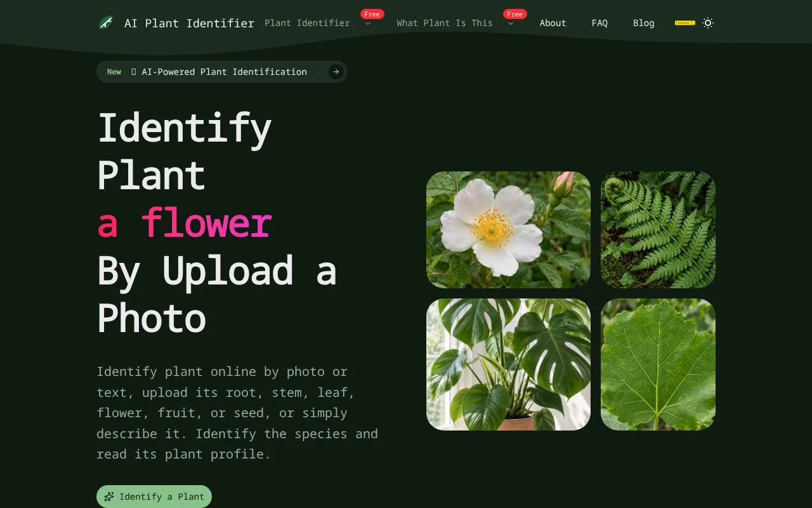Click the small yellow badge in the navbar
The height and width of the screenshot is (508, 812).
(685, 23)
